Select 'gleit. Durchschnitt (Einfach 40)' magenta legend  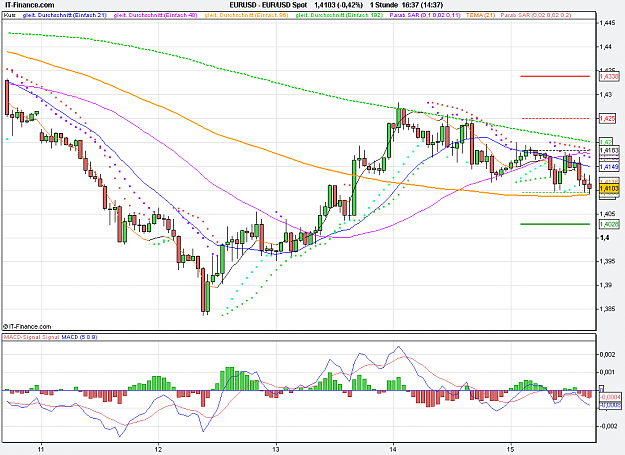click(x=155, y=15)
